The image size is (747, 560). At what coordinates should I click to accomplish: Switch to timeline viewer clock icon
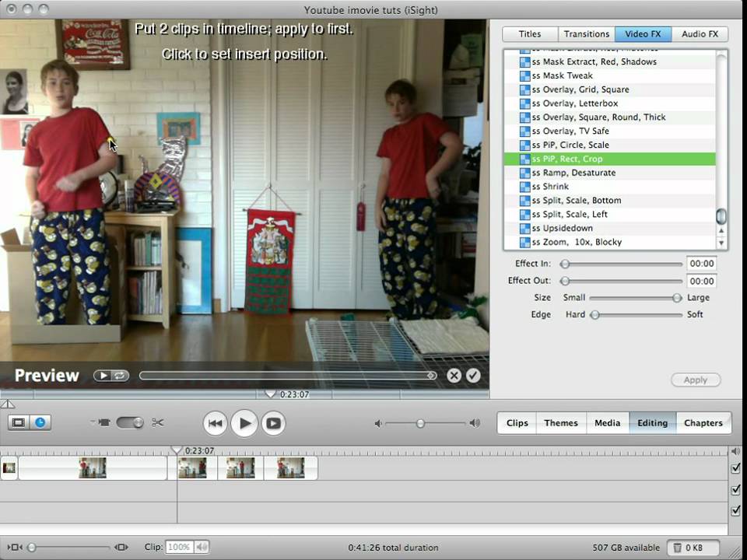40,423
